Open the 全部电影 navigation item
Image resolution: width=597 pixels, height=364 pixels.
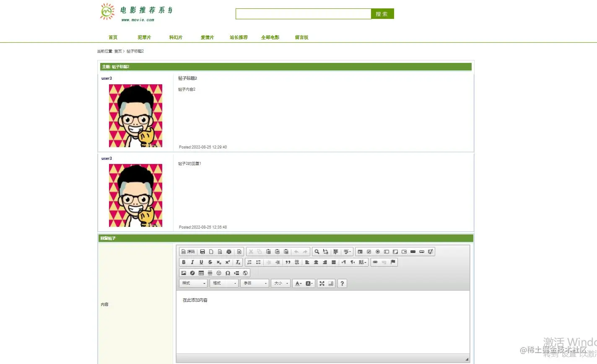point(270,37)
